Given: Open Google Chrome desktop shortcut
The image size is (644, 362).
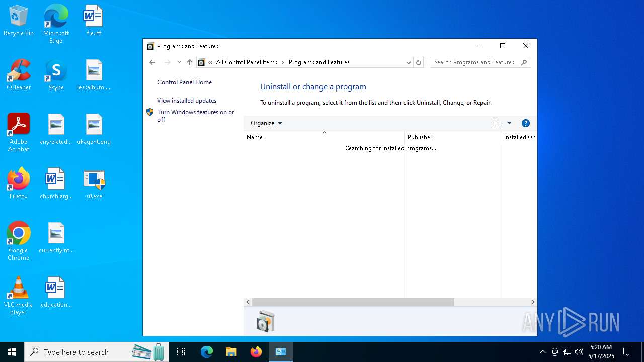Looking at the screenshot, I should (19, 241).
